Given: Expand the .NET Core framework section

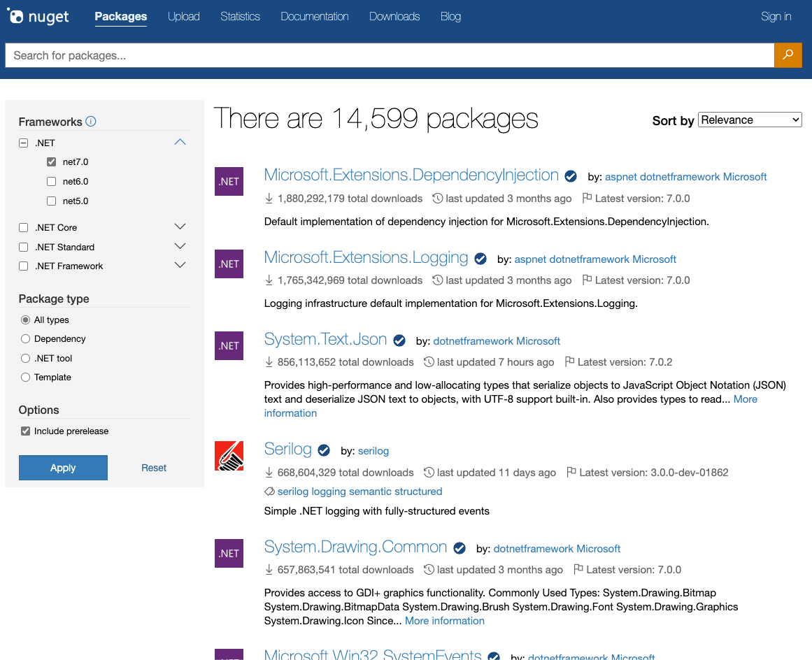Looking at the screenshot, I should pos(180,227).
